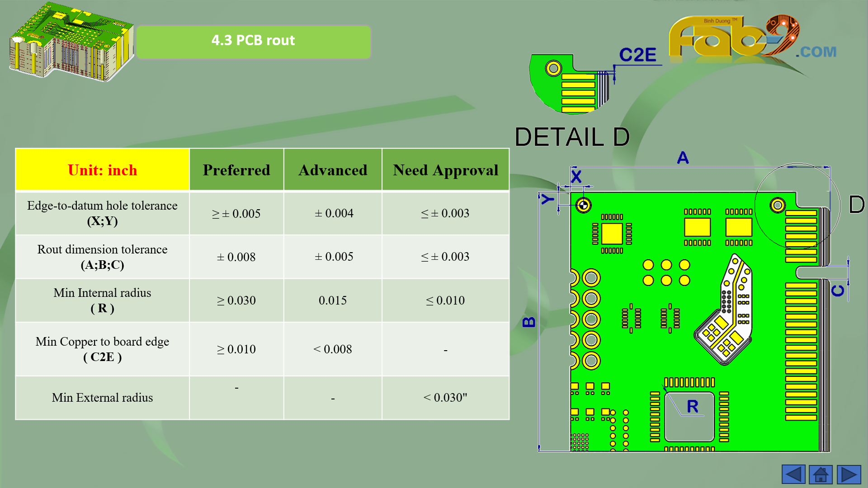Click the next slide arrow button
The width and height of the screenshot is (868, 488).
tap(849, 474)
